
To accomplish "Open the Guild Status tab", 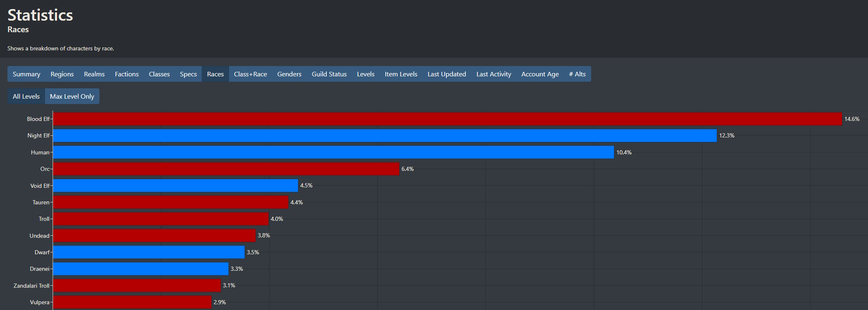I will pyautogui.click(x=329, y=74).
